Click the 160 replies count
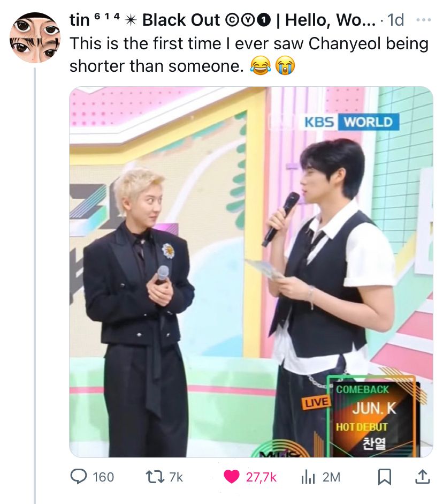443x504 pixels. [103, 477]
